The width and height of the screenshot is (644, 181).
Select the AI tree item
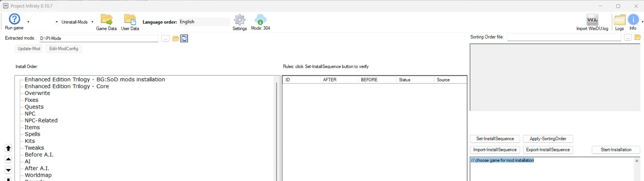pos(27,162)
